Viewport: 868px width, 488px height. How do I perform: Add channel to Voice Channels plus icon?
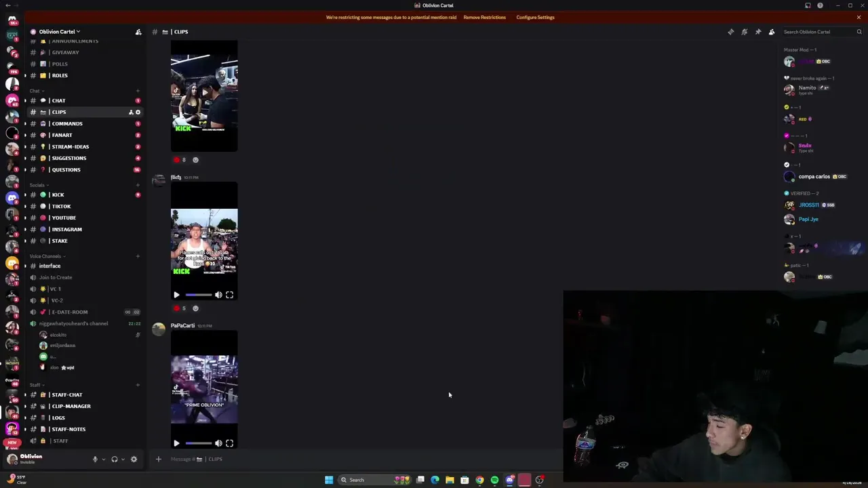click(138, 256)
